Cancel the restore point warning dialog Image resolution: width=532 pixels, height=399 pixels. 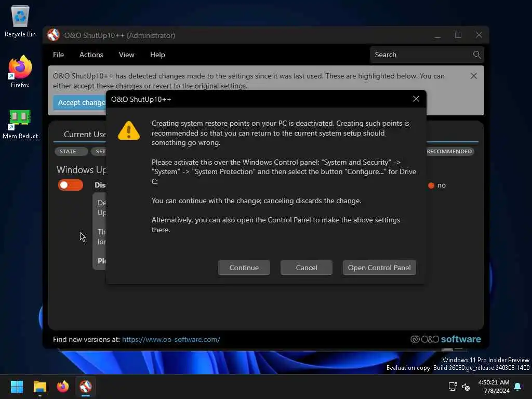307,268
